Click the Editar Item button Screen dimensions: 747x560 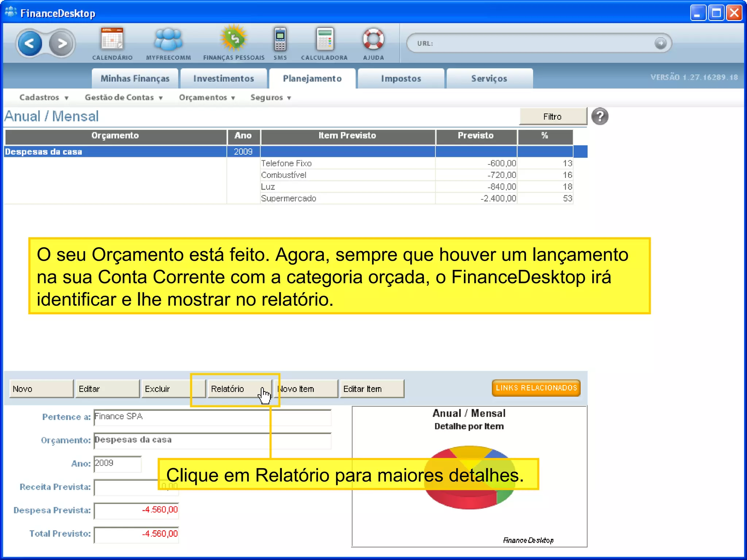point(372,389)
